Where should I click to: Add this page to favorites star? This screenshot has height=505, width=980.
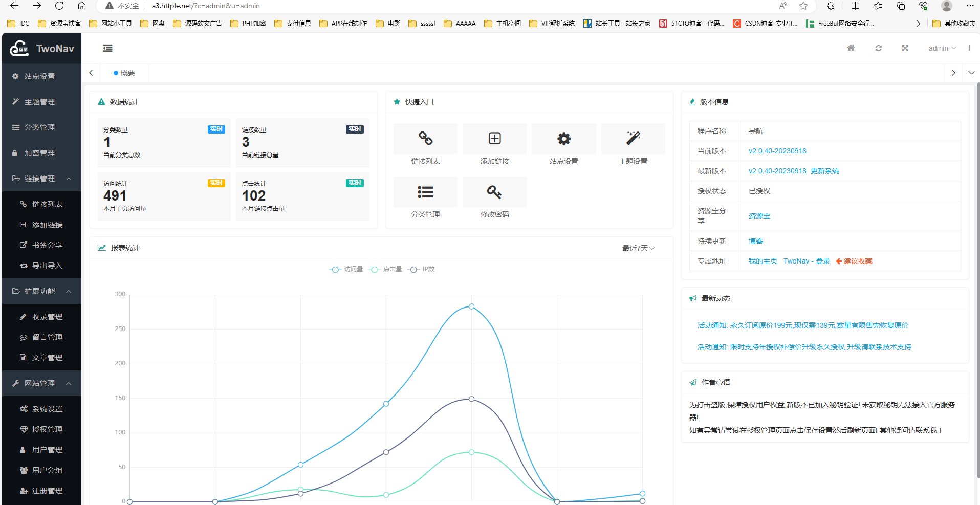coord(803,6)
